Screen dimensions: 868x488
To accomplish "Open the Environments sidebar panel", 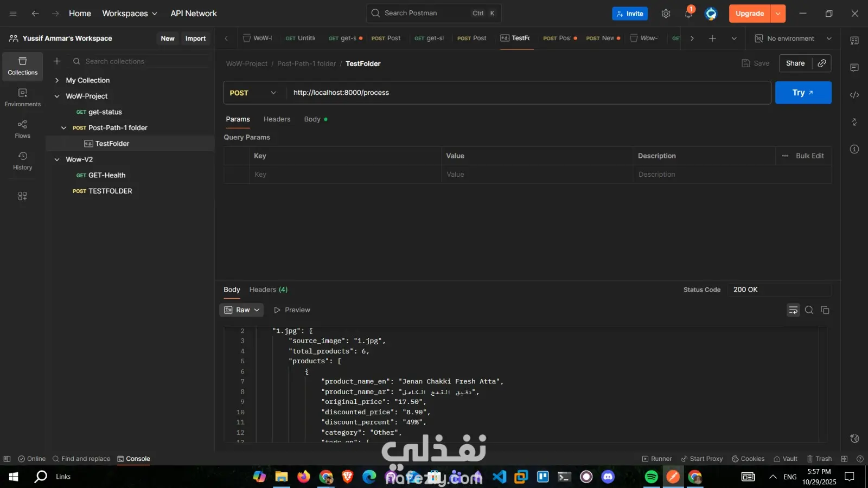I will [x=23, y=98].
